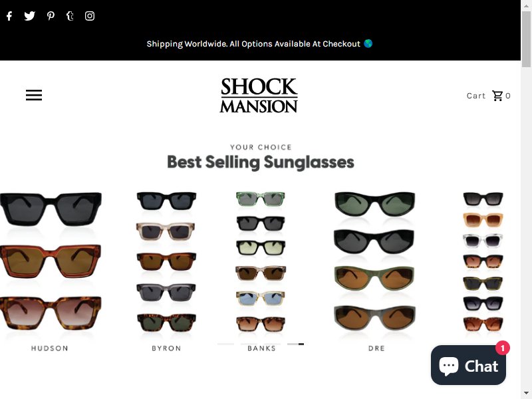
Task: Open the Cart text link
Action: point(476,96)
